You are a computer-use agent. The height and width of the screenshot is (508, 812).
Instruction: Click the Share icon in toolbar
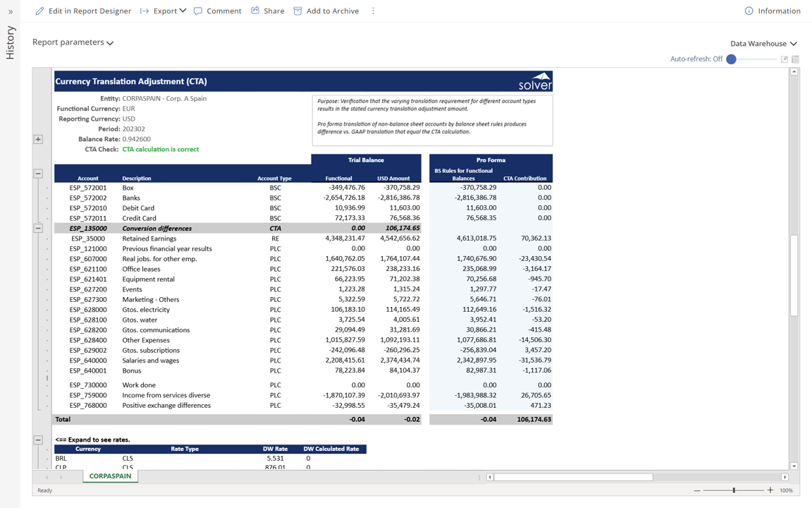[255, 11]
